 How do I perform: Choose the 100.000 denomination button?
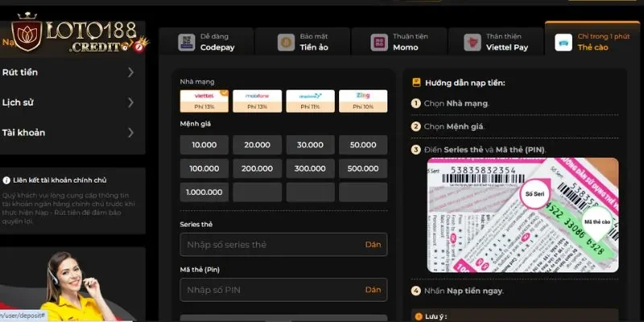(x=204, y=169)
